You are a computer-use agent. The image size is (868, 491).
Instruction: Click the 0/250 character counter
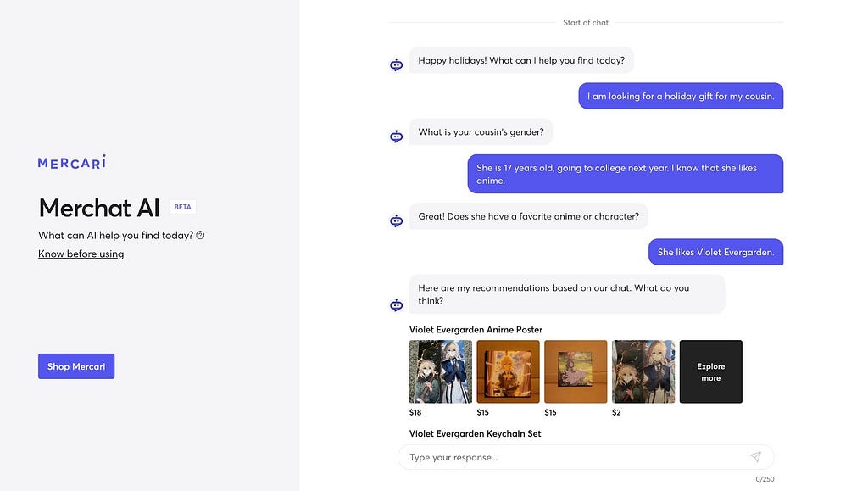765,479
